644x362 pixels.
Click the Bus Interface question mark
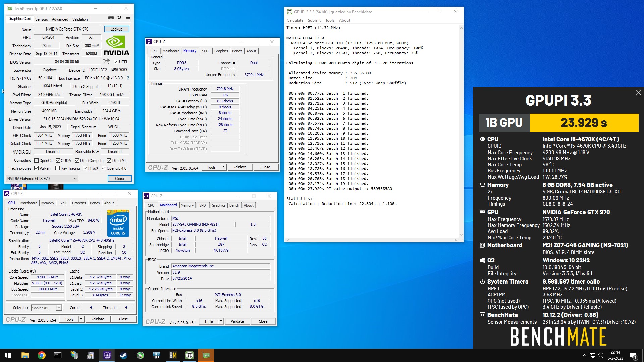click(x=128, y=78)
